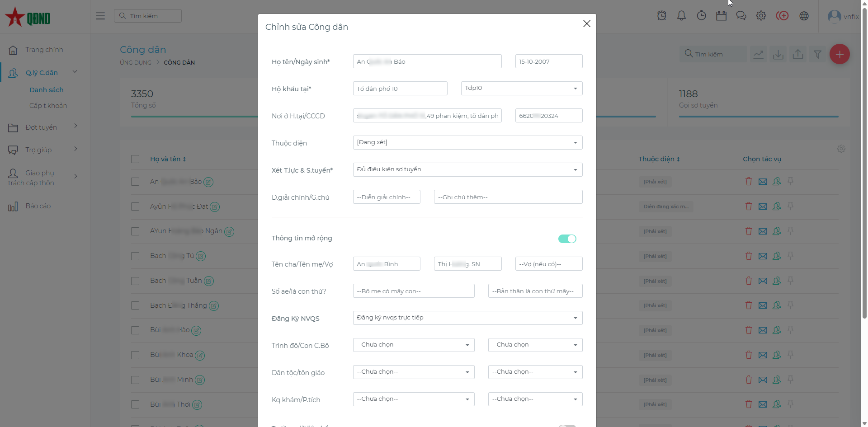This screenshot has height=427, width=868.
Task: Click the globe language icon
Action: click(804, 16)
